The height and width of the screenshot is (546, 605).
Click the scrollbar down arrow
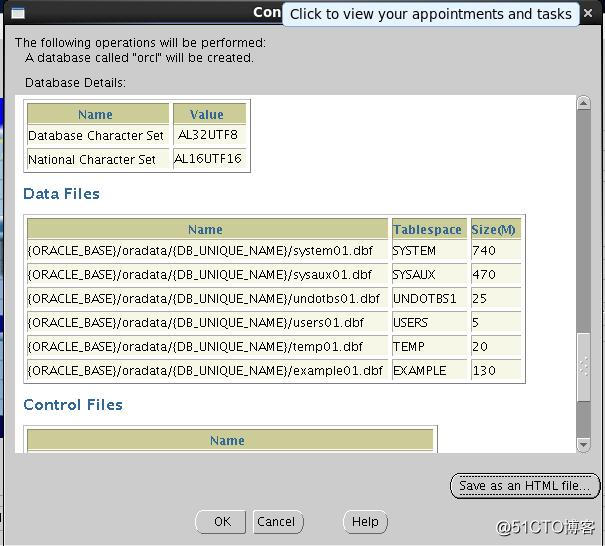[x=583, y=445]
